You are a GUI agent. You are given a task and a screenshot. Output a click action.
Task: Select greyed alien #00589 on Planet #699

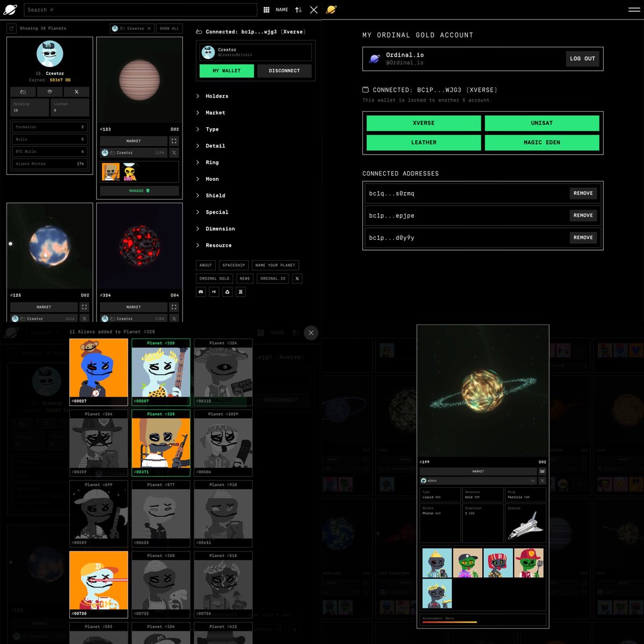[99, 514]
